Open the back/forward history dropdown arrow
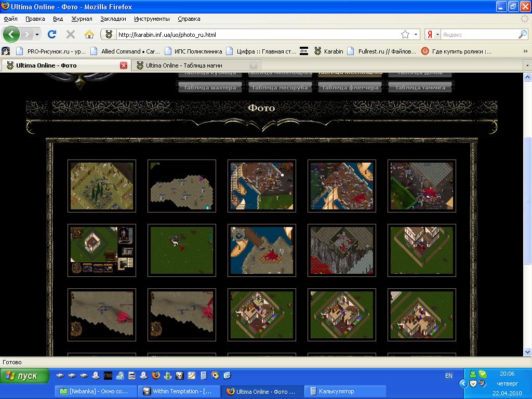Screen dimensions: 532x399 [37, 34]
